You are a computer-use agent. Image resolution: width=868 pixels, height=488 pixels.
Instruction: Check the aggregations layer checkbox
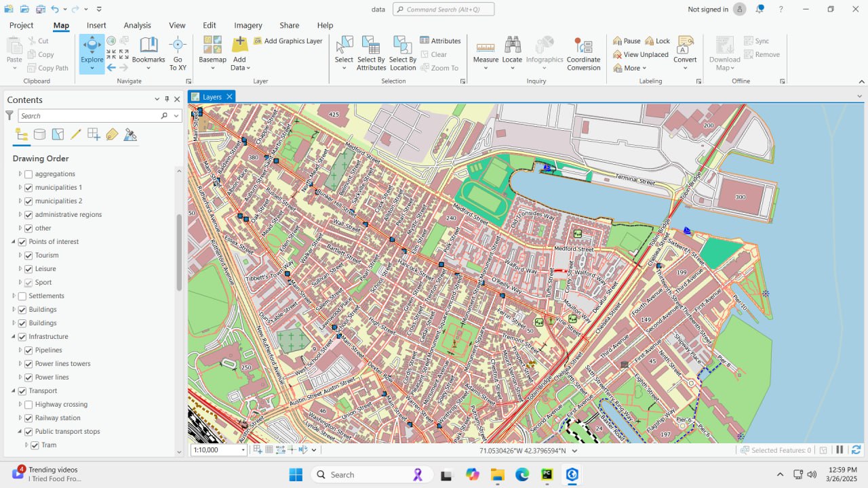[28, 174]
